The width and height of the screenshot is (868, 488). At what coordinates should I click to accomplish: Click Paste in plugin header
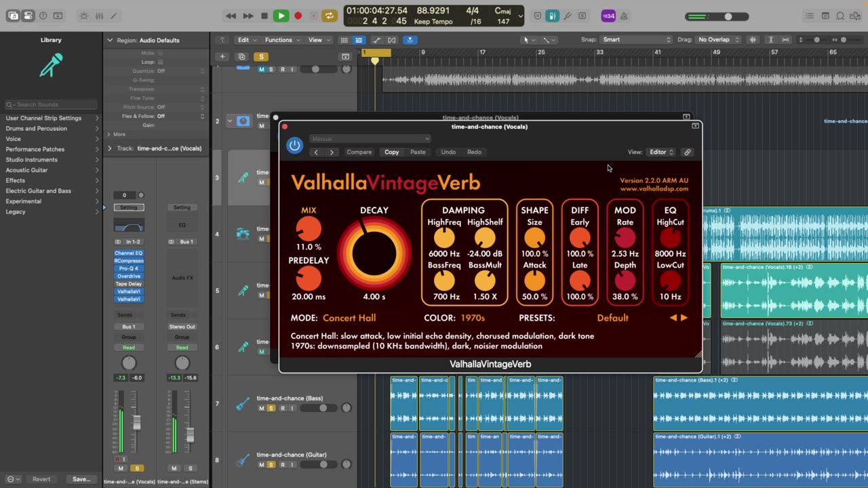tap(418, 152)
